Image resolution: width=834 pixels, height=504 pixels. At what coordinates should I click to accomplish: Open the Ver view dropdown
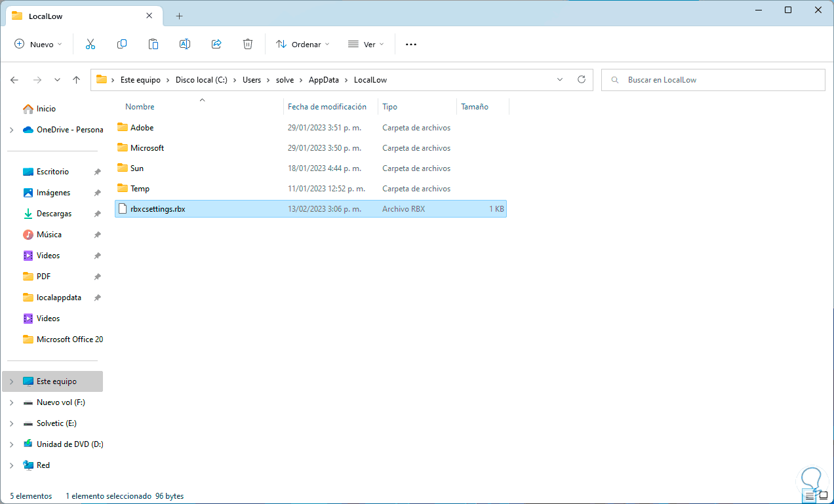[x=366, y=45]
